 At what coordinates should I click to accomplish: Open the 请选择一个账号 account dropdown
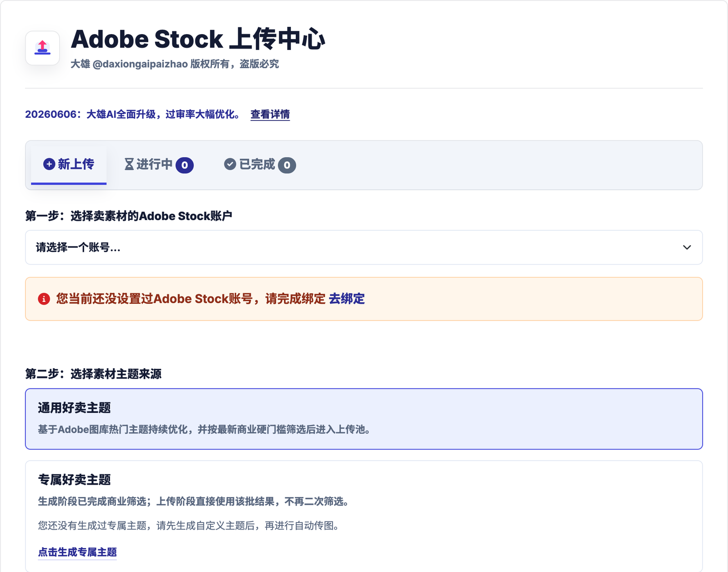click(x=364, y=247)
